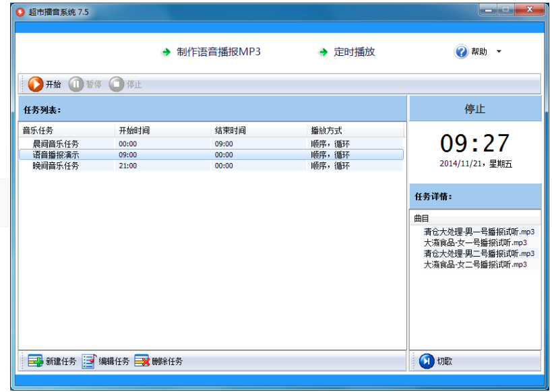Open 定时播放
Image resolution: width=552 pixels, height=392 pixels.
352,51
